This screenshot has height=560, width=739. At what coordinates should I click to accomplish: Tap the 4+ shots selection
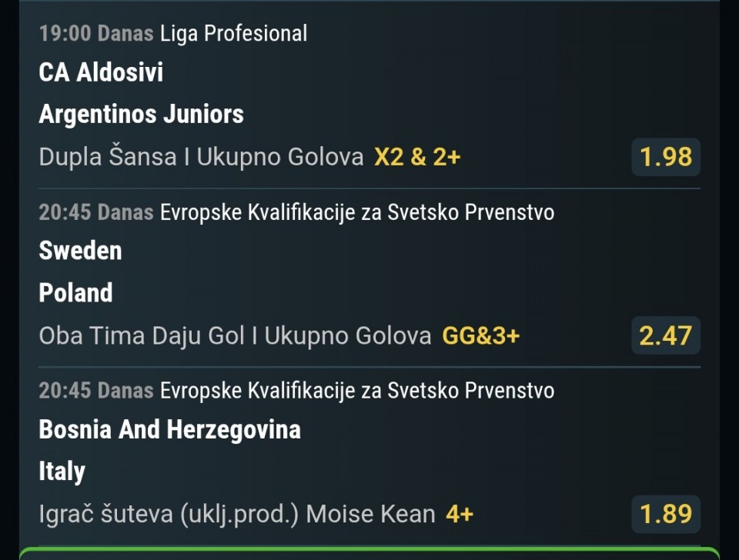(459, 514)
